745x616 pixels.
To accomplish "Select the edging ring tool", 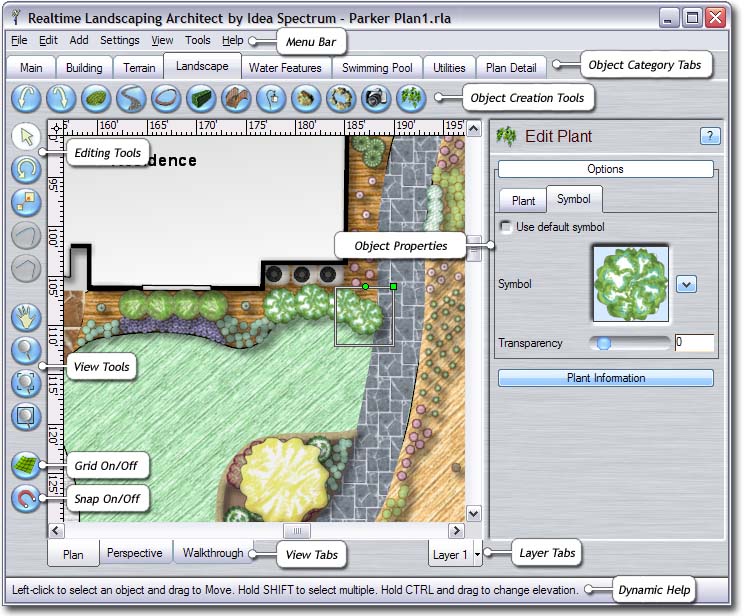I will (x=166, y=98).
